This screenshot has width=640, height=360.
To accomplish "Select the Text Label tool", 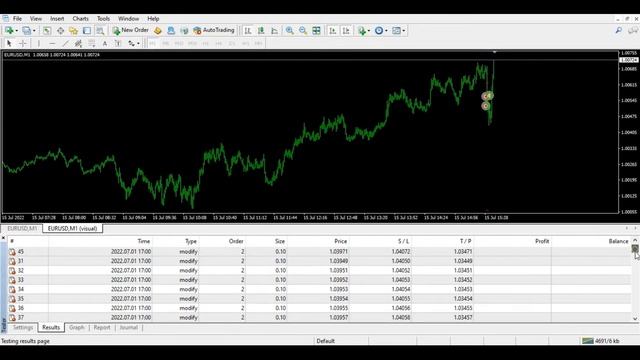I will [x=118, y=43].
